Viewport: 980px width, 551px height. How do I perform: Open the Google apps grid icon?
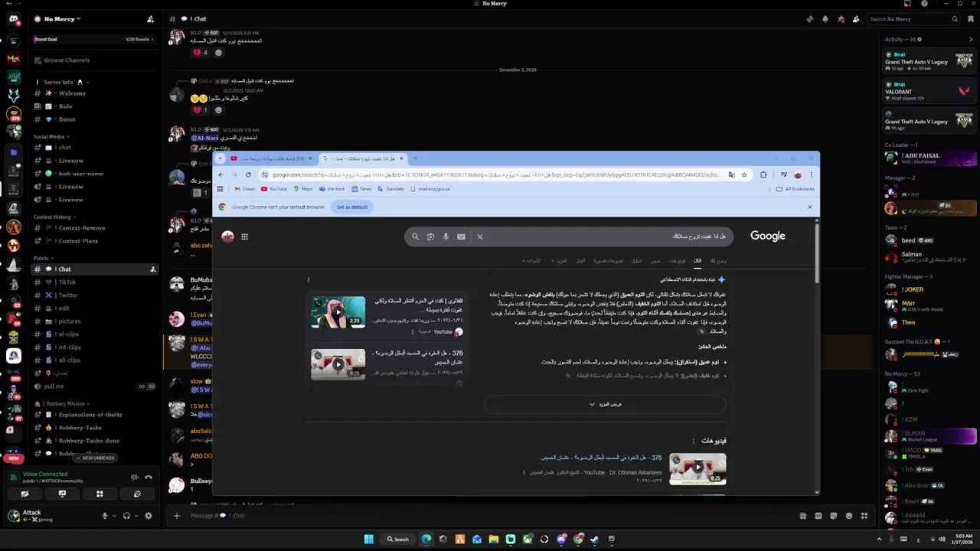244,236
